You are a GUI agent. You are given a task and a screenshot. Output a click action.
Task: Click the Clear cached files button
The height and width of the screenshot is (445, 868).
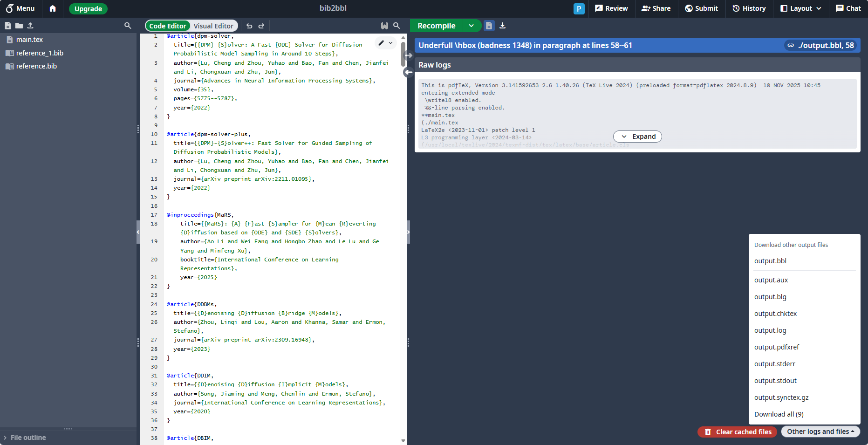click(738, 432)
